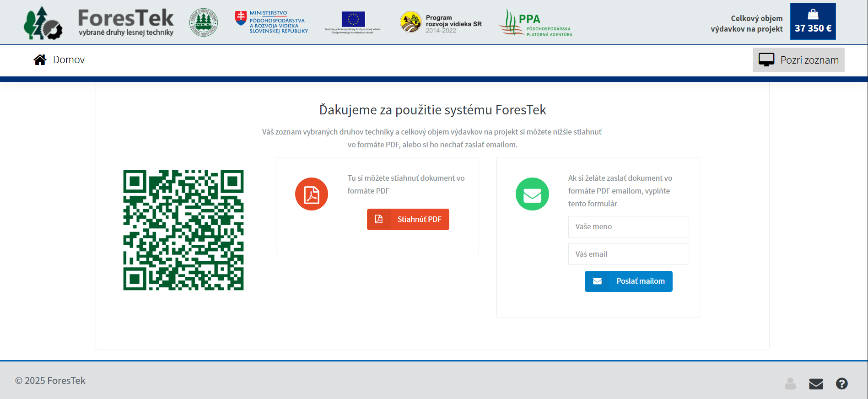The image size is (868, 399).
Task: Click the monitor icon in Pozri zoznam
Action: pyautogui.click(x=766, y=60)
